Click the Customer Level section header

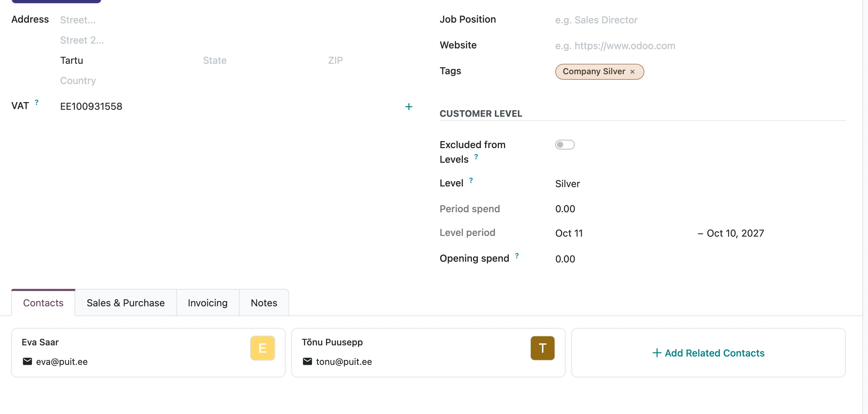481,114
